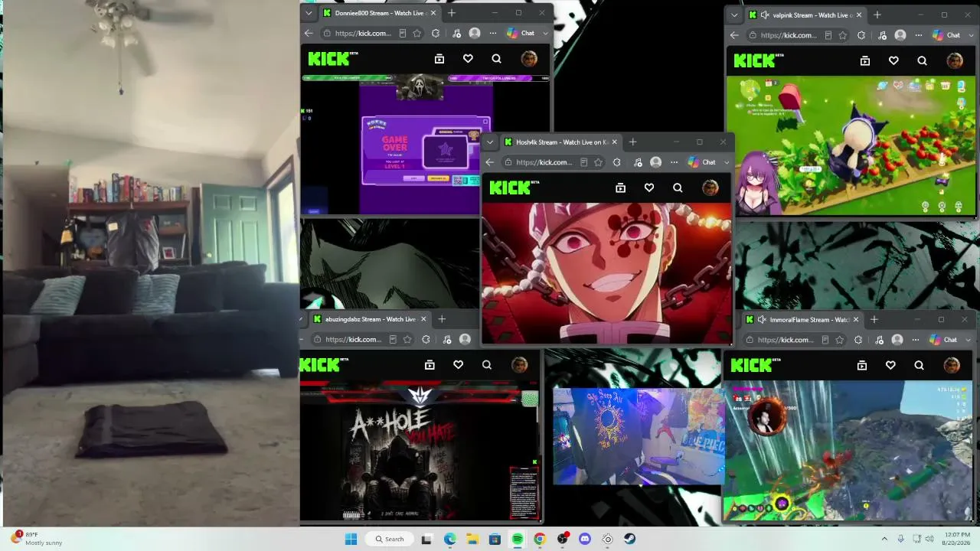Click Kick logo in DonnieeB00 window

[x=333, y=59]
